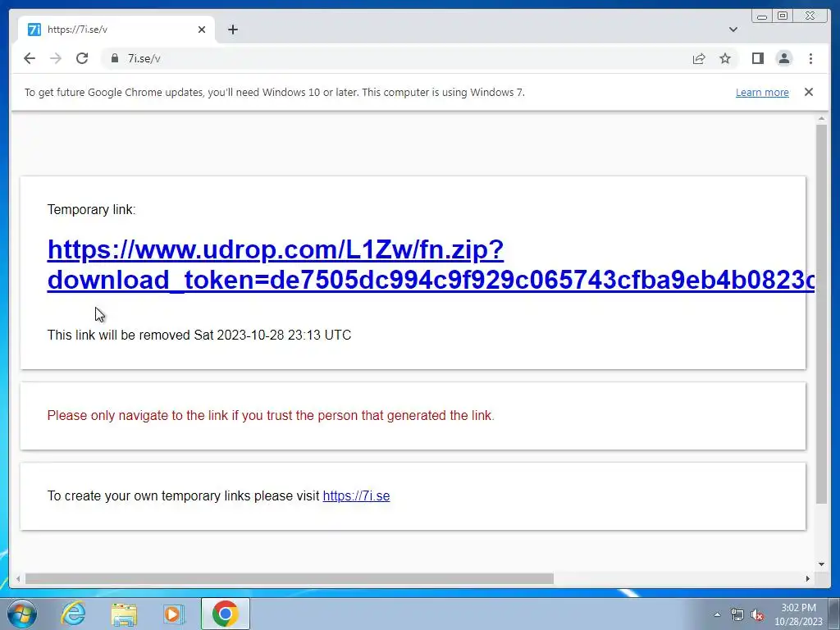Open the Learn more link
840x630 pixels.
point(762,92)
